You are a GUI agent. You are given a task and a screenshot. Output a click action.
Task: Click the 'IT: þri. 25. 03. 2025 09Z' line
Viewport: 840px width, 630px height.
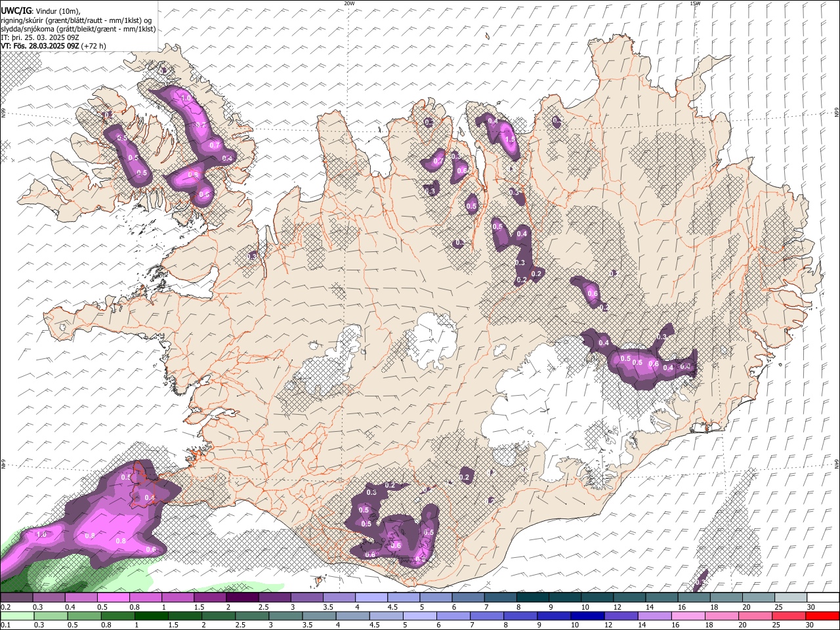pyautogui.click(x=41, y=37)
